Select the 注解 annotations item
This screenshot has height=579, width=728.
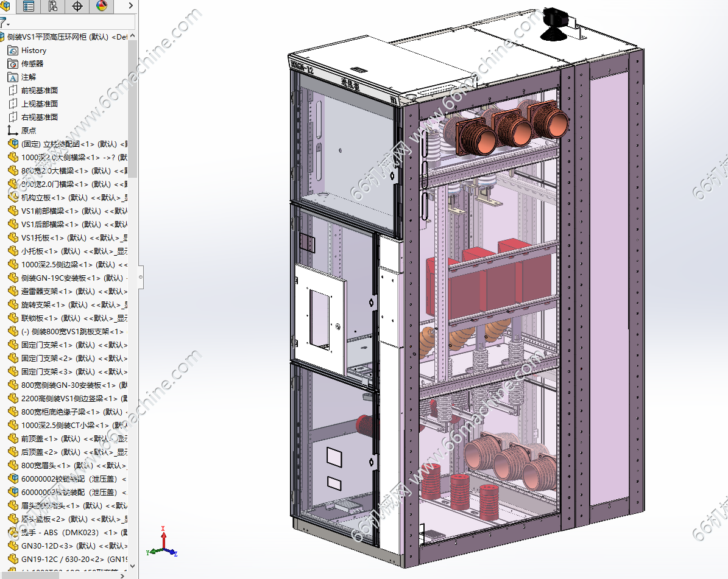[28, 77]
